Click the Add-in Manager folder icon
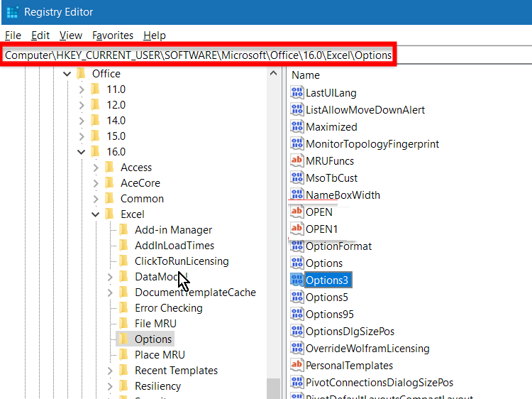This screenshot has height=399, width=532. [124, 230]
